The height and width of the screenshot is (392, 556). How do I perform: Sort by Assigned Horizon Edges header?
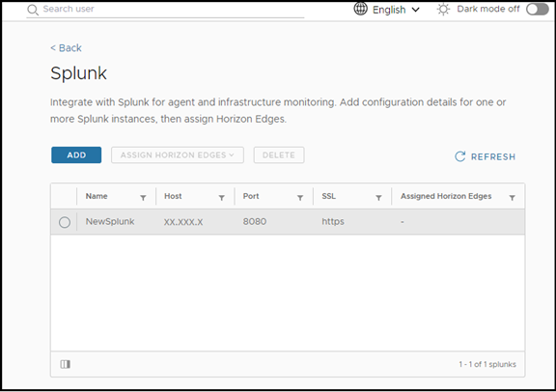tap(446, 196)
